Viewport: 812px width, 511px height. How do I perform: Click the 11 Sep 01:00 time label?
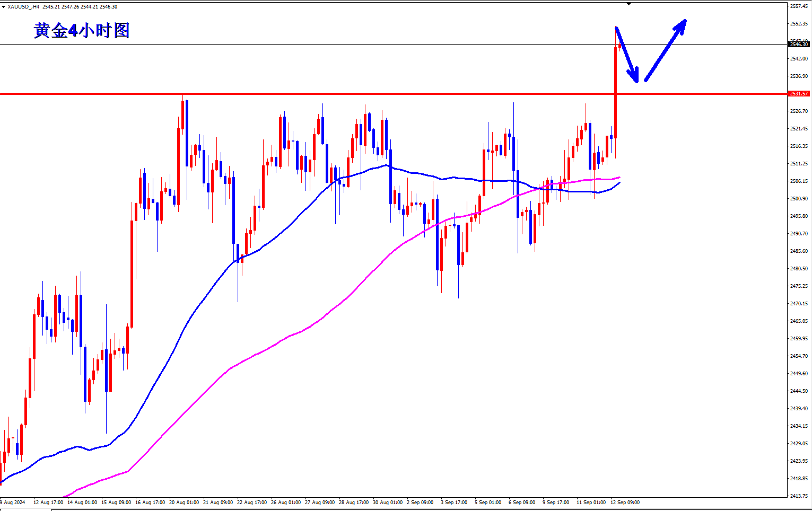coord(591,503)
